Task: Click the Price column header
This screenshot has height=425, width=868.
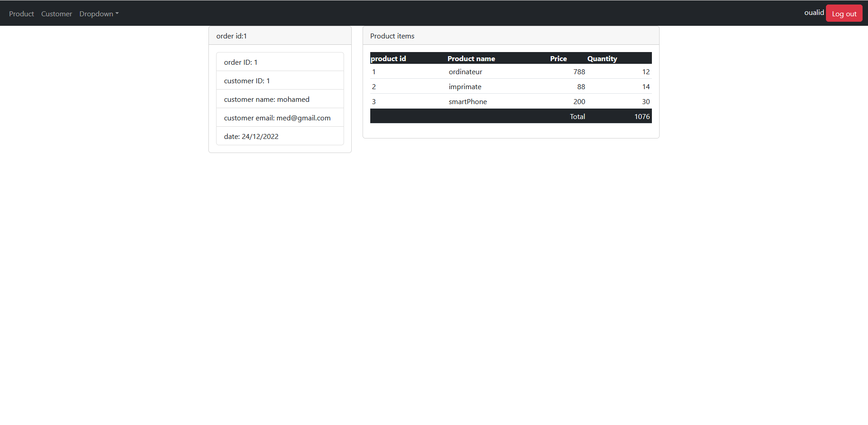Action: coord(558,58)
